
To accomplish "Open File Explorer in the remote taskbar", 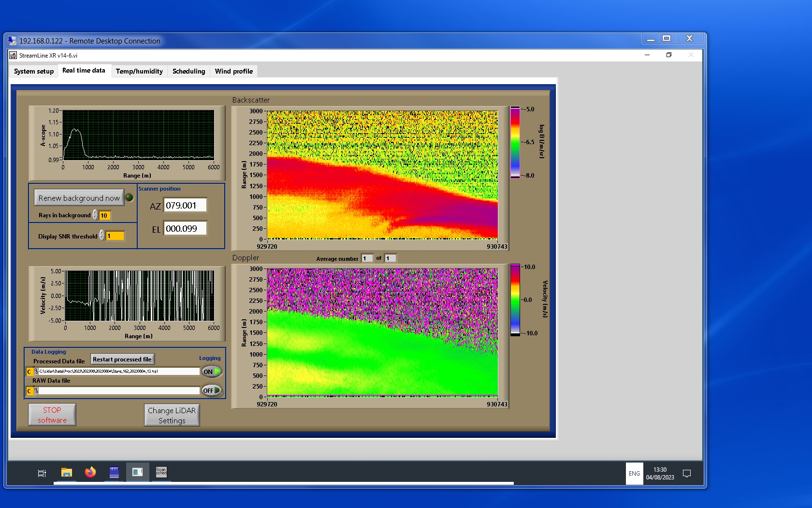I will tap(67, 472).
